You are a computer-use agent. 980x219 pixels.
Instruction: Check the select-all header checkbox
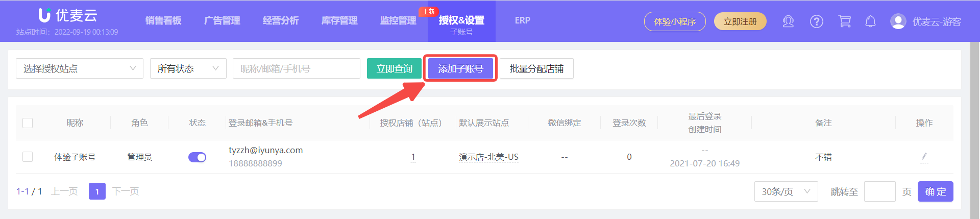pyautogui.click(x=28, y=123)
